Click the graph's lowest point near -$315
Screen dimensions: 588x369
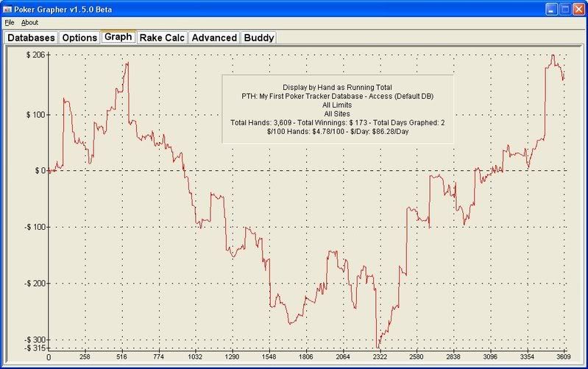click(x=378, y=347)
